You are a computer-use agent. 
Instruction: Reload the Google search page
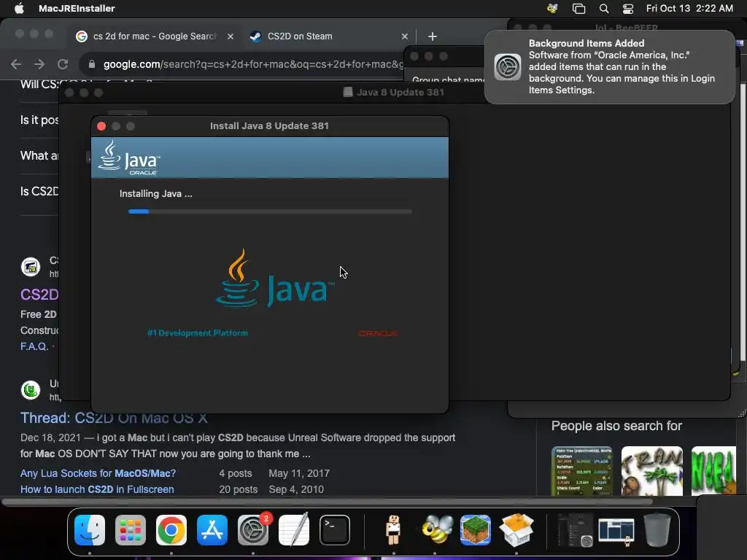(x=63, y=64)
